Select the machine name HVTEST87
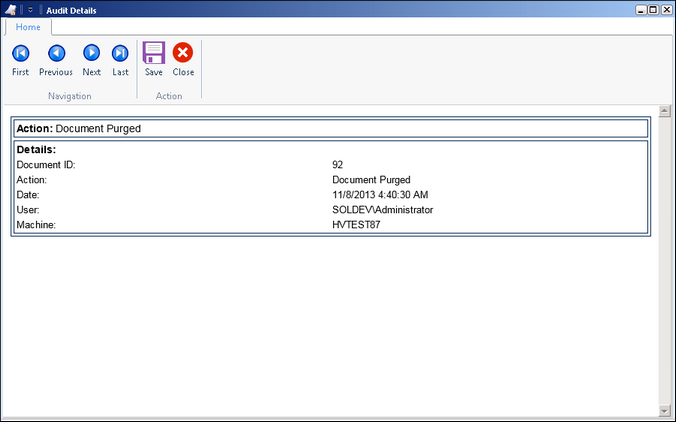676x422 pixels. tap(356, 225)
